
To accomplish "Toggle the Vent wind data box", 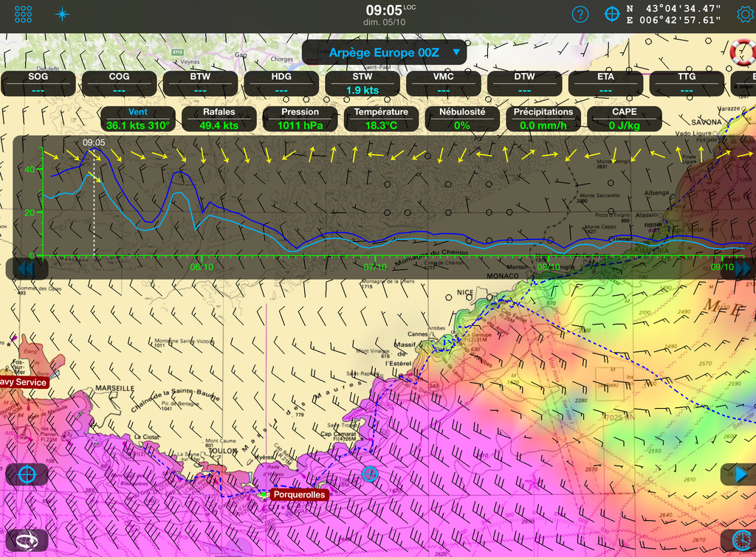I will pyautogui.click(x=138, y=118).
